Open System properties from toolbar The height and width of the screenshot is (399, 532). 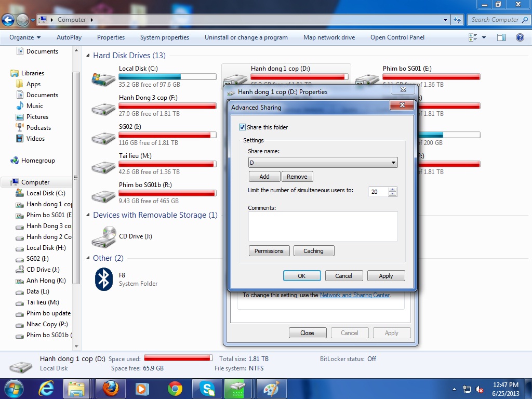[x=165, y=37]
